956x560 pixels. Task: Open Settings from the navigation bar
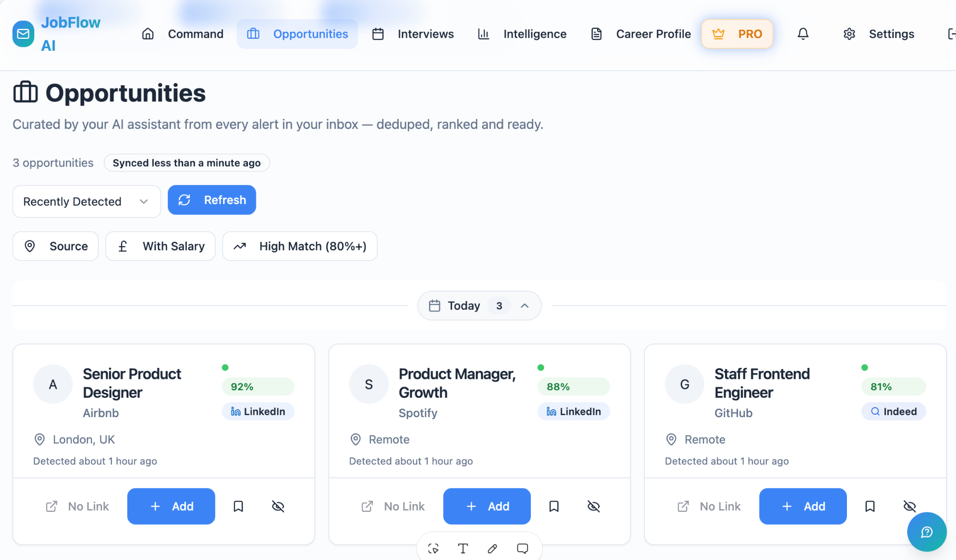coord(879,34)
